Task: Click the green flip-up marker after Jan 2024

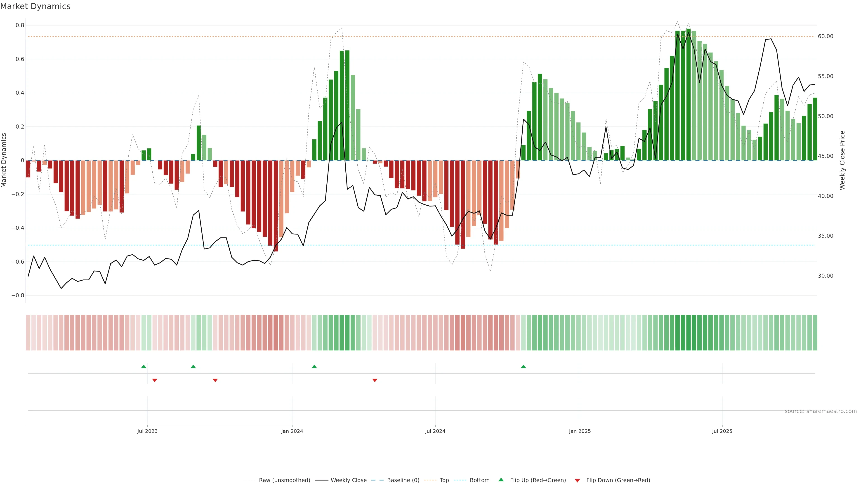Action: 314,366
